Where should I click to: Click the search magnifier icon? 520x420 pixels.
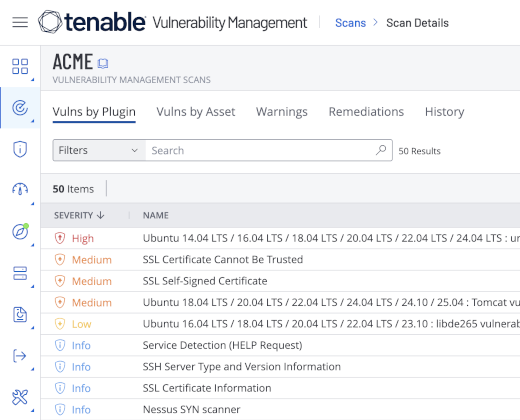381,150
